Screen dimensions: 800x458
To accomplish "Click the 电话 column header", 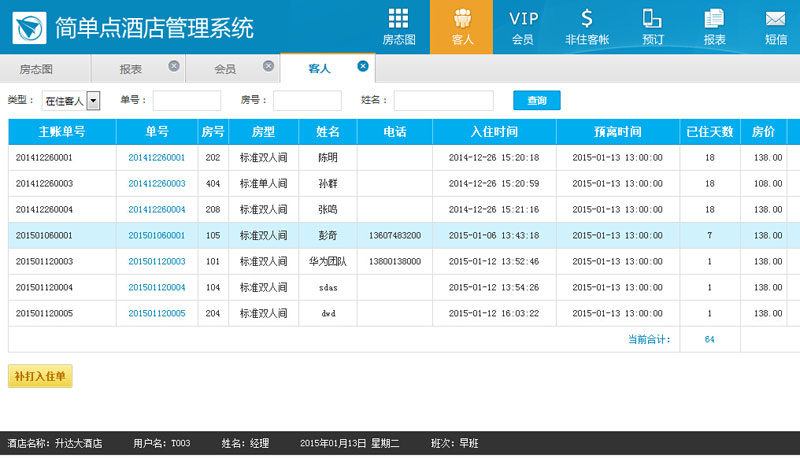I will [395, 132].
